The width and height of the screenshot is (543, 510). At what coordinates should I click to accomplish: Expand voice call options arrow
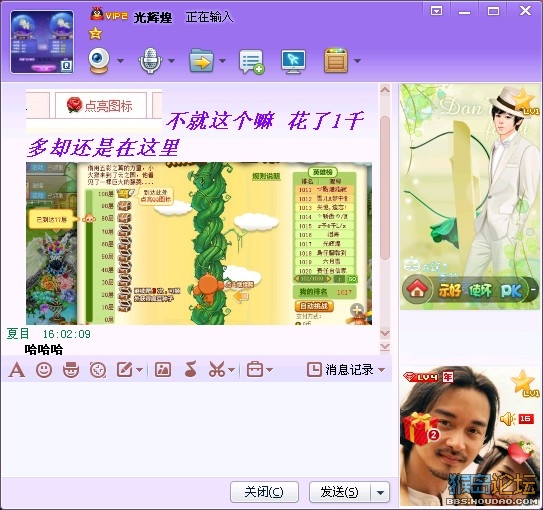coord(171,61)
